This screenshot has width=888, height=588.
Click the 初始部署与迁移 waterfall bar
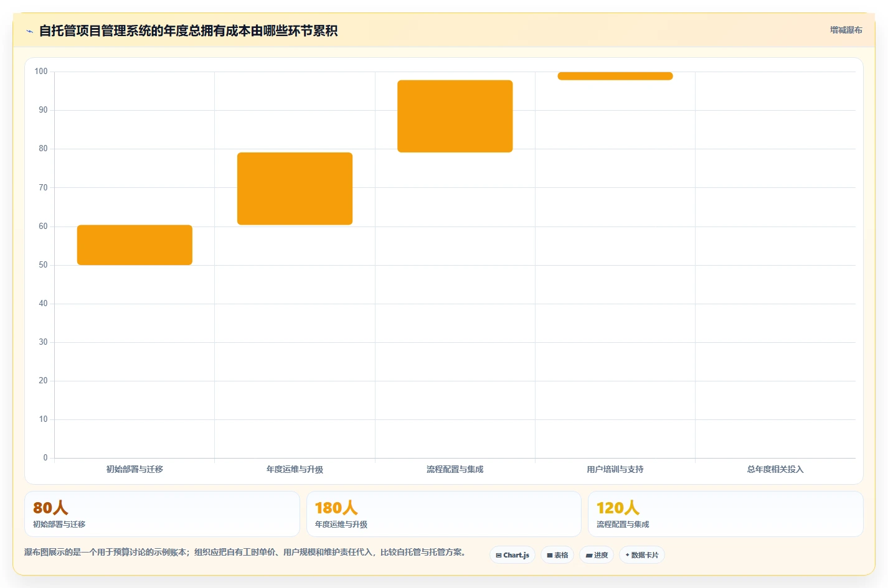135,245
